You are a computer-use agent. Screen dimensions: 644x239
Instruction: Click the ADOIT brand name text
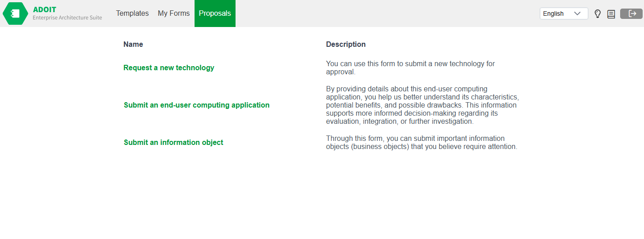[45, 9]
